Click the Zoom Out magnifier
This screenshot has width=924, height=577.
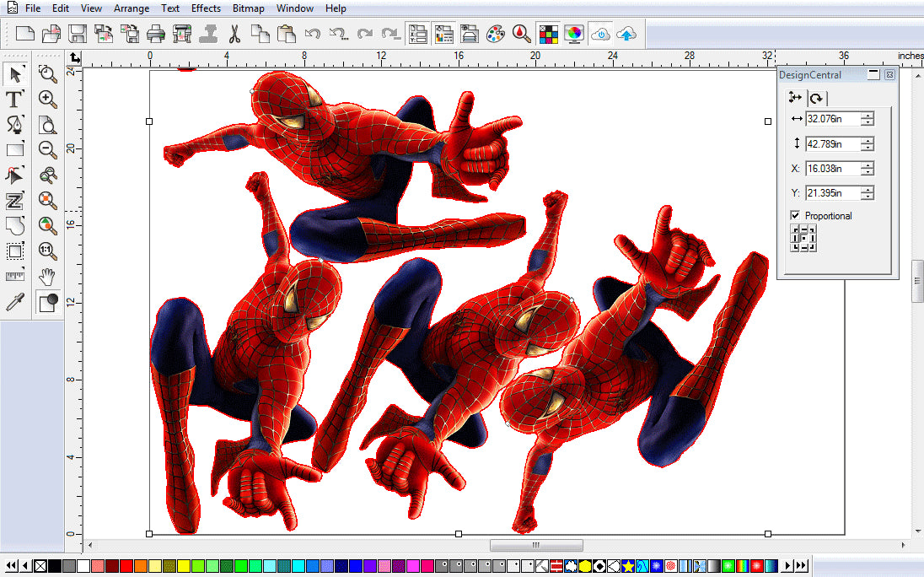[48, 149]
